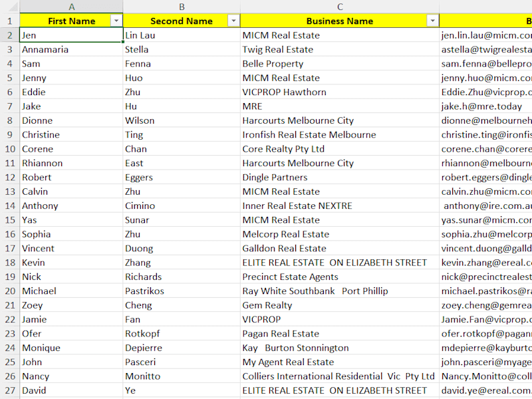Click the First Name header cell
The height and width of the screenshot is (399, 532).
71,21
